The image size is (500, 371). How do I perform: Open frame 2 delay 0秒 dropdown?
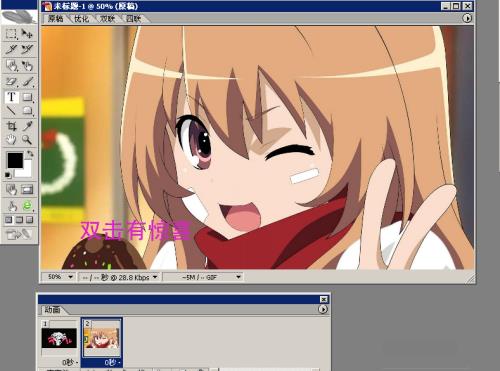point(113,362)
